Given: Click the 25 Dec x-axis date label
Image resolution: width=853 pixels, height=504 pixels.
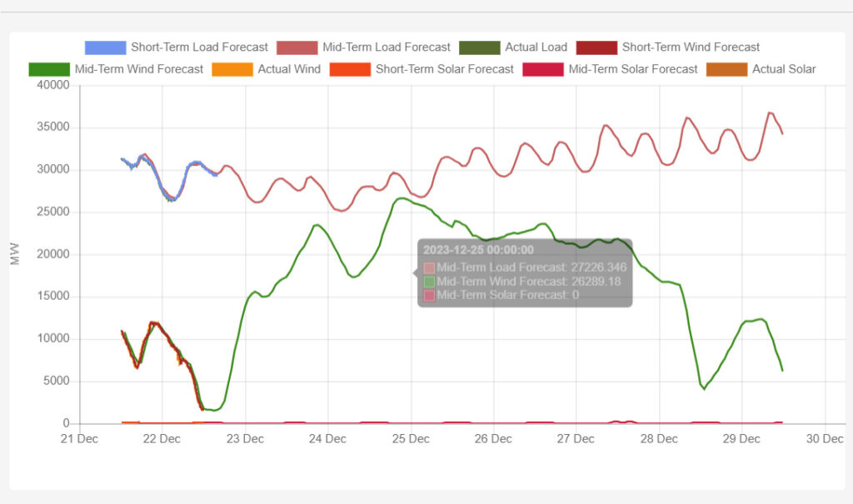Looking at the screenshot, I should [410, 439].
